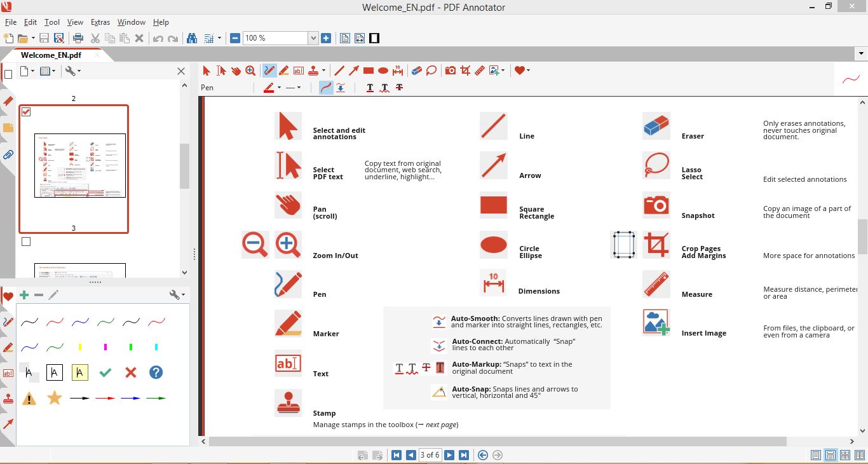This screenshot has height=464, width=868.
Task: Select the page 3 thumbnail in sidebar
Action: pyautogui.click(x=74, y=169)
